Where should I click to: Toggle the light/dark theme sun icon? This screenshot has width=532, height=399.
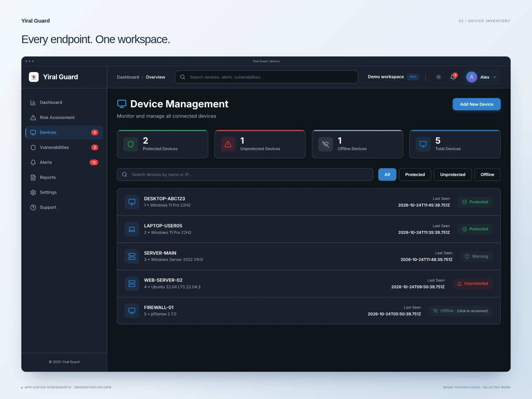click(439, 77)
